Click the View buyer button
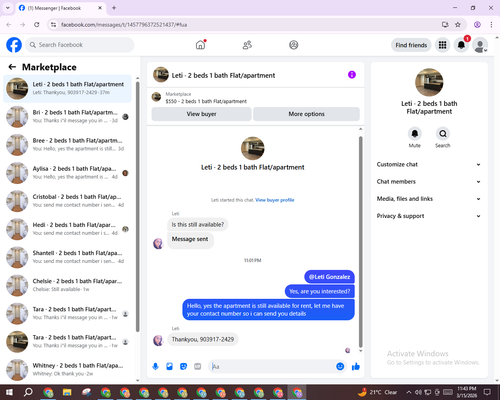Viewport: 500px width, 400px height. (201, 114)
